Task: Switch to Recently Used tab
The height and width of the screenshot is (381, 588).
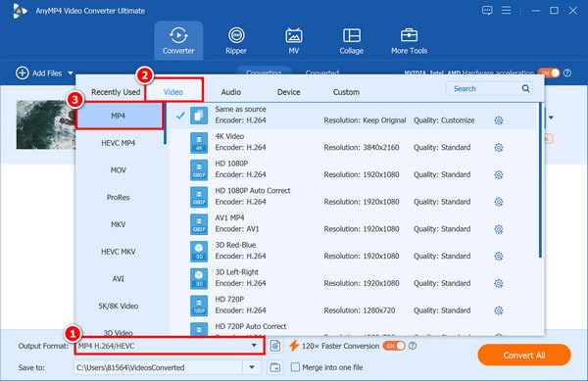Action: [x=116, y=92]
